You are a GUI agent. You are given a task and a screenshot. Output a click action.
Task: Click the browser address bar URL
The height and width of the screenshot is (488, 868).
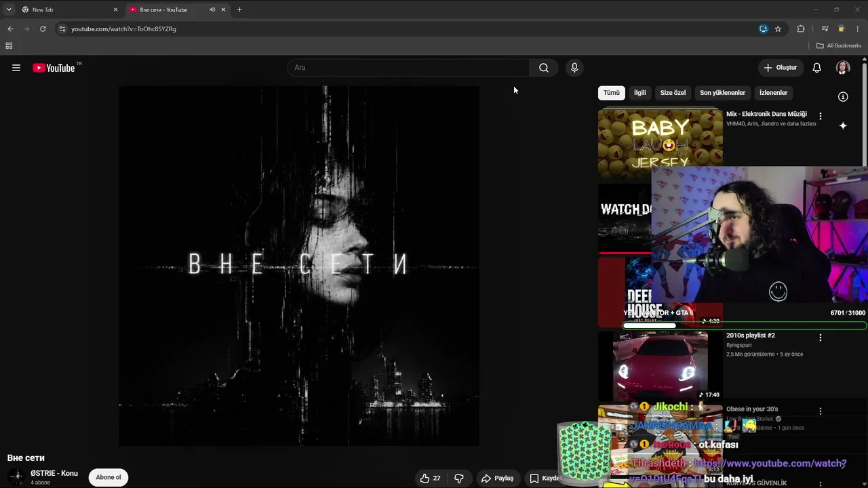click(x=123, y=29)
